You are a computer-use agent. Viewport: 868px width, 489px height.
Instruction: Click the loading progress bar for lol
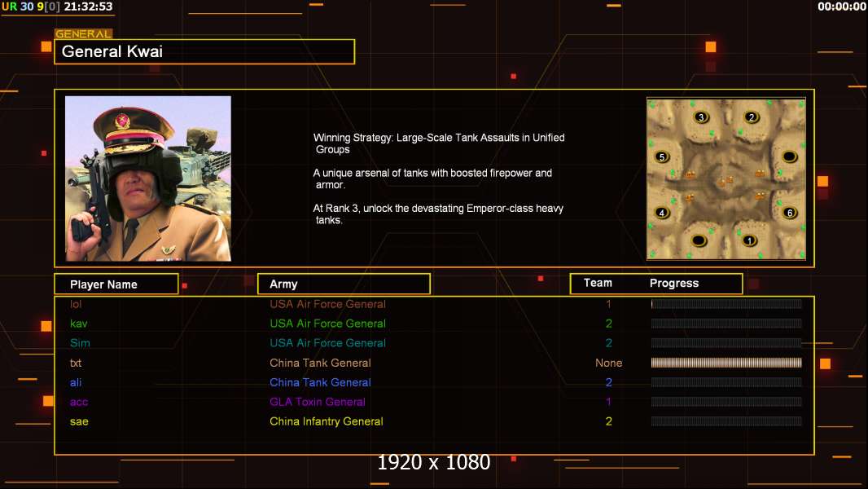click(x=726, y=303)
